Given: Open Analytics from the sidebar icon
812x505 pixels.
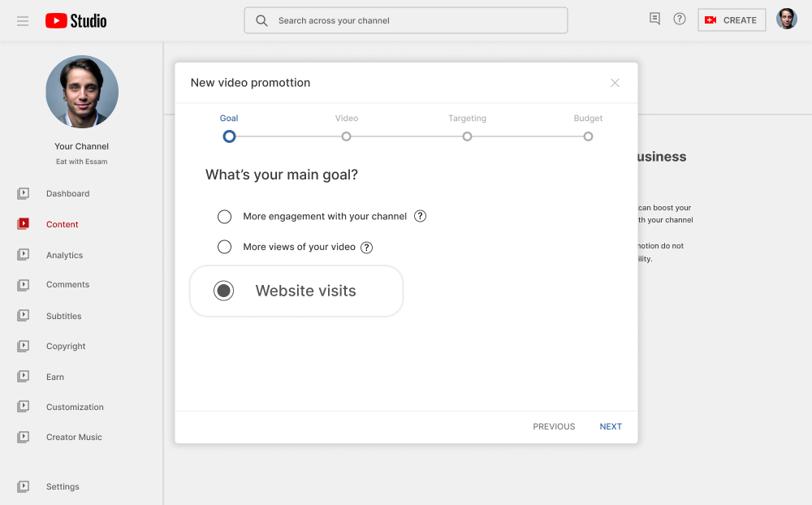Looking at the screenshot, I should click(24, 254).
